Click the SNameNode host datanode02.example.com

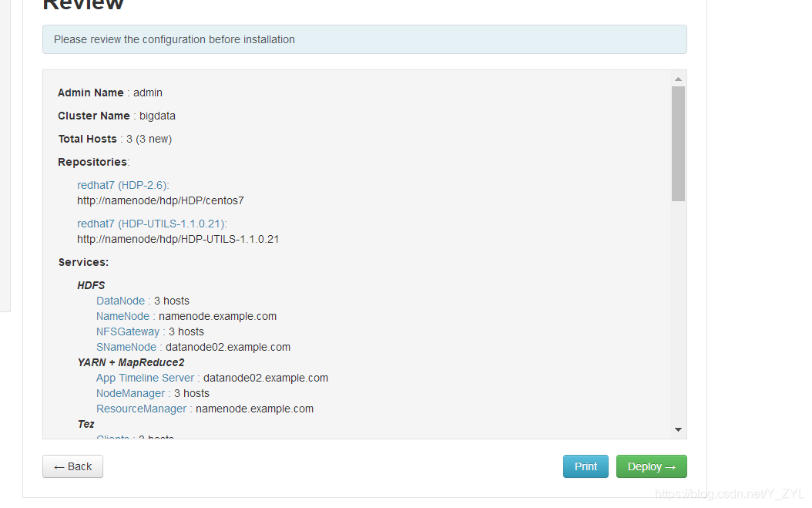(x=228, y=348)
